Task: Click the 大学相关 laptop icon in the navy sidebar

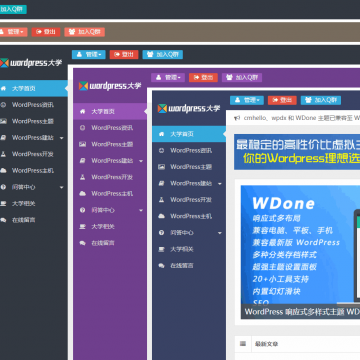Action: click(x=161, y=249)
